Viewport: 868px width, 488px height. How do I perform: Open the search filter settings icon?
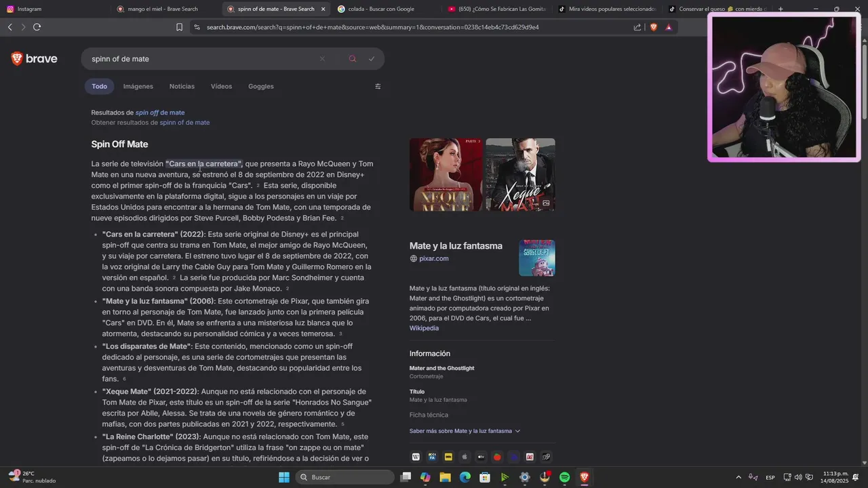click(378, 86)
